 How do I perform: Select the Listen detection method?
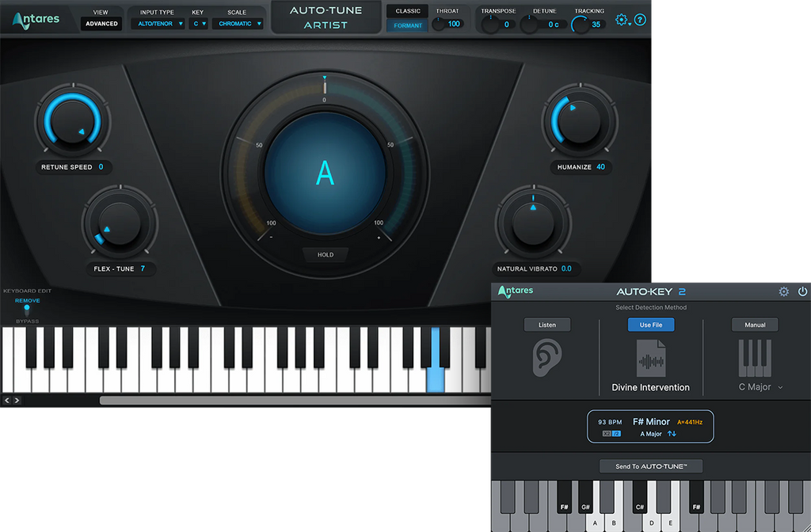tap(547, 325)
